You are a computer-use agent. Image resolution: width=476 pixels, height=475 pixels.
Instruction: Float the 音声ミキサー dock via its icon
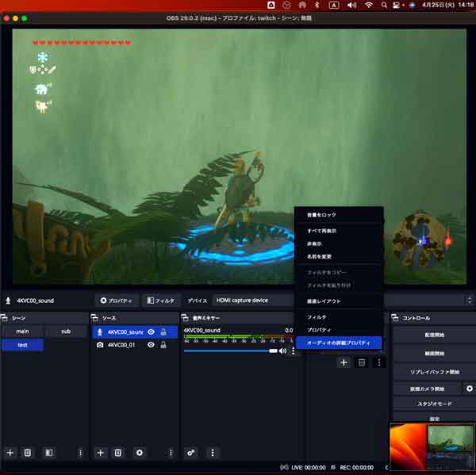(x=185, y=318)
